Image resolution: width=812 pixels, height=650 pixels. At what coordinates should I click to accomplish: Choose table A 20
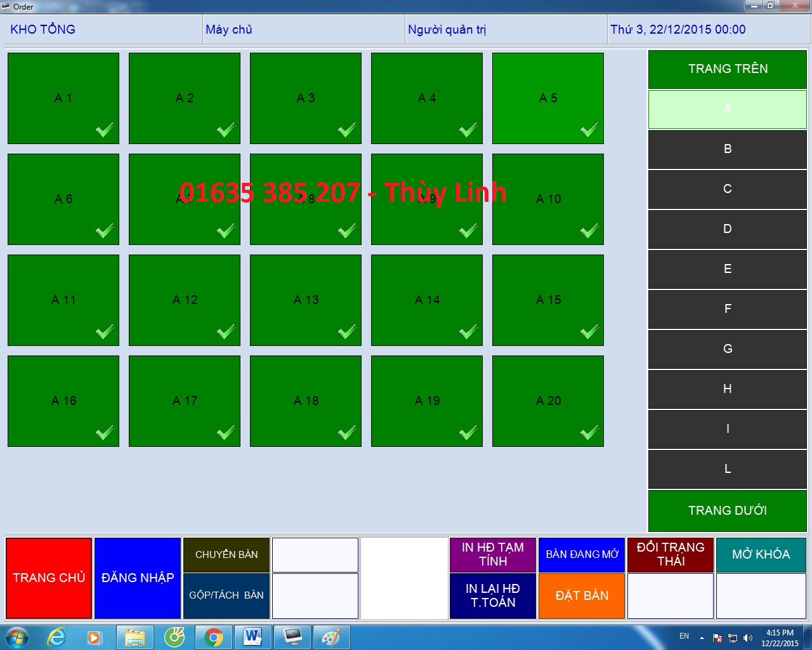[x=548, y=401]
